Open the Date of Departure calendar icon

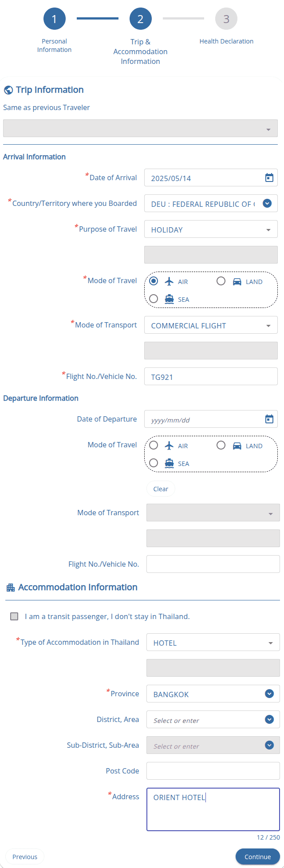tap(269, 419)
